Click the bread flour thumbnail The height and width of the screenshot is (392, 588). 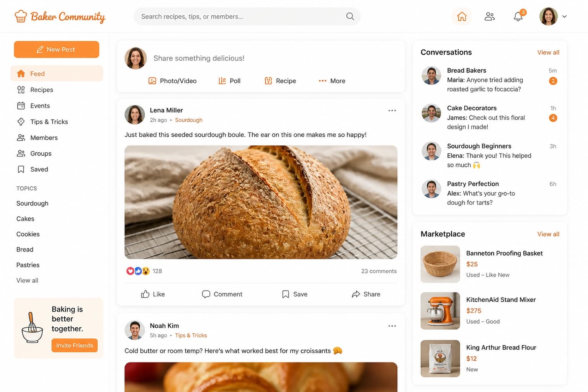440,359
